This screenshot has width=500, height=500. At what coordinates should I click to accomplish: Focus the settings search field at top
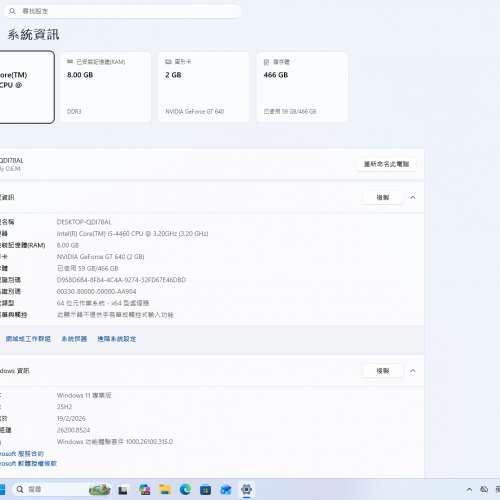click(x=122, y=11)
